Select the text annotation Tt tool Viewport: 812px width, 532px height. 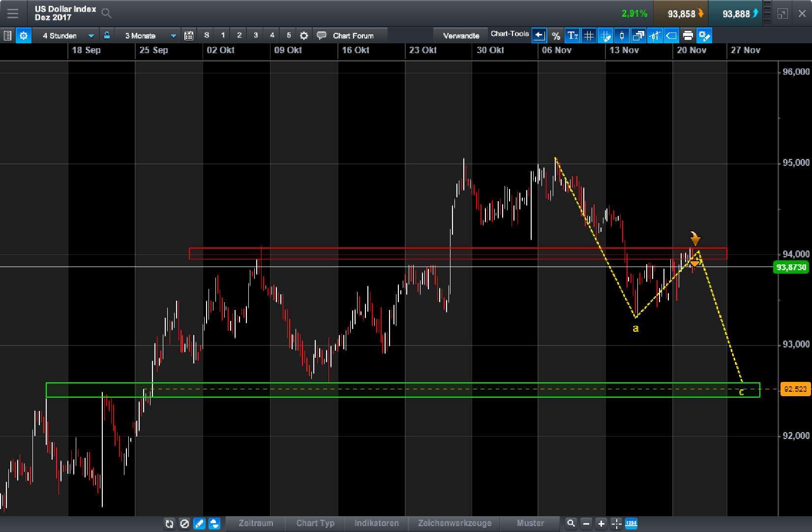pyautogui.click(x=572, y=35)
